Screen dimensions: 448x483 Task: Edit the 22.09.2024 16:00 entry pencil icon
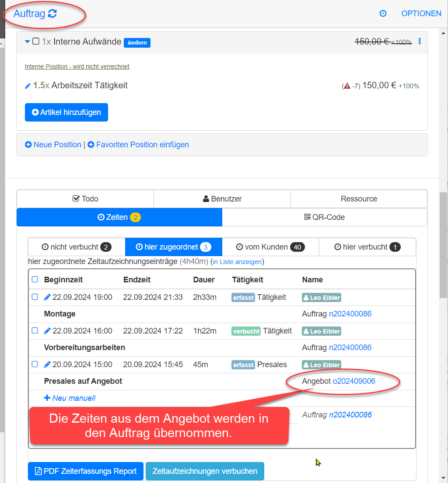point(47,331)
